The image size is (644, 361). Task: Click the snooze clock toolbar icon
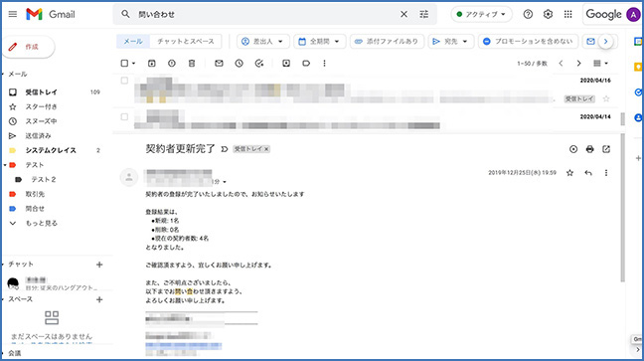point(240,64)
